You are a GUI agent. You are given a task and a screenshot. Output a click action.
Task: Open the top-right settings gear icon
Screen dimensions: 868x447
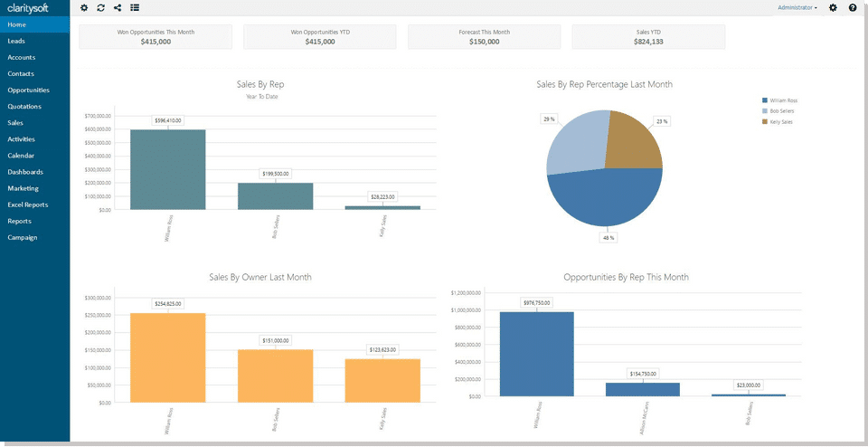[x=833, y=8]
